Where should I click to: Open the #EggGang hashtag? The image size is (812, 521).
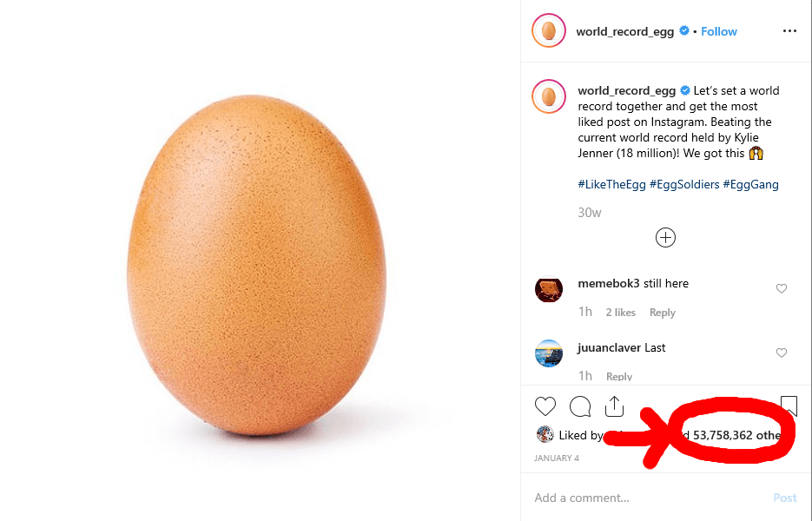point(750,184)
